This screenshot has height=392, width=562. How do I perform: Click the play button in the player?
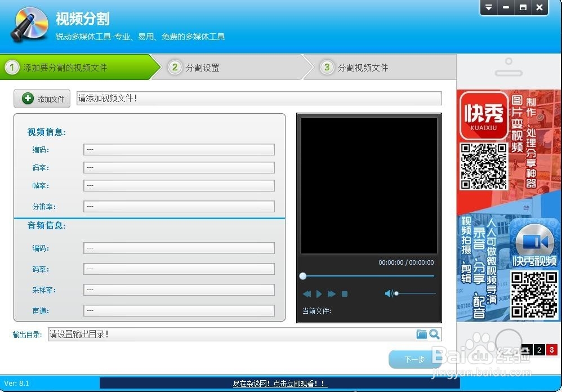[319, 294]
